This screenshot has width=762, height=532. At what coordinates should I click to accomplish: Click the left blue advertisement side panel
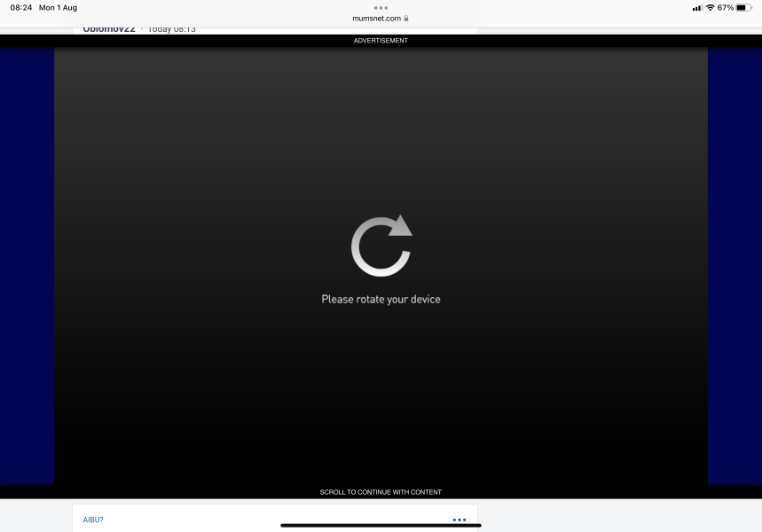[27, 266]
